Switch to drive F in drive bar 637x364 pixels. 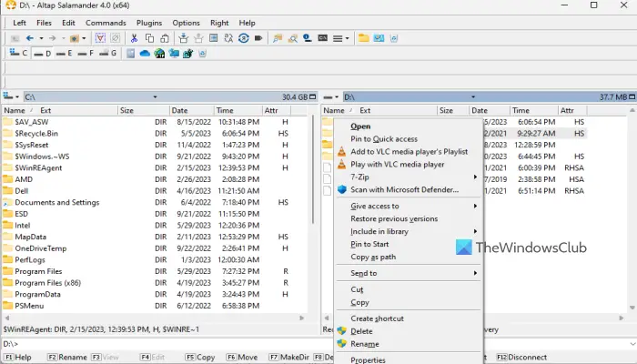[x=86, y=53]
